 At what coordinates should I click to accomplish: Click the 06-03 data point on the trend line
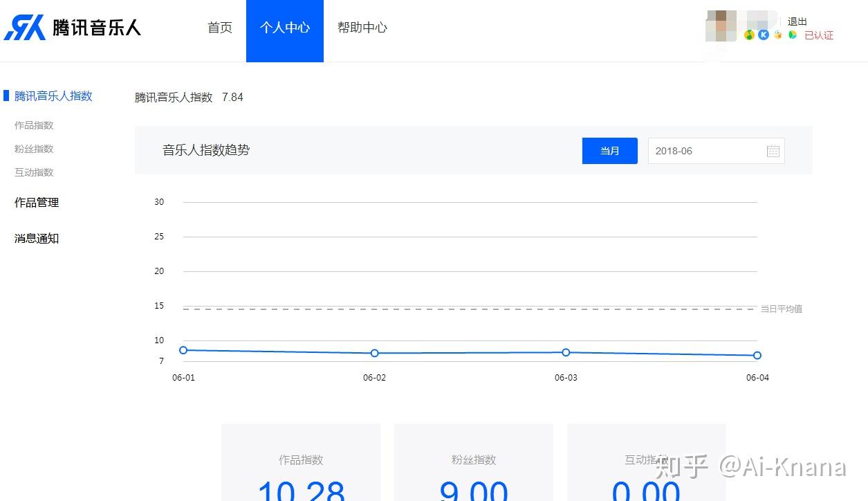(566, 352)
